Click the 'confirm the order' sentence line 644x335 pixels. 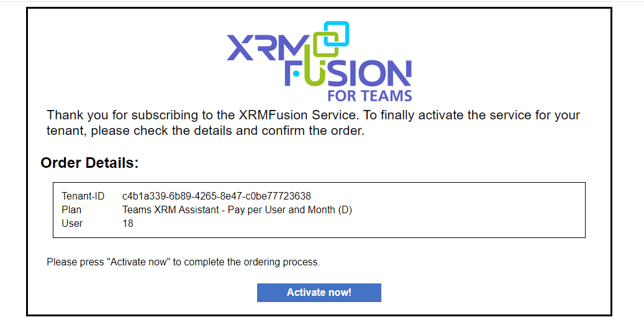coord(206,131)
